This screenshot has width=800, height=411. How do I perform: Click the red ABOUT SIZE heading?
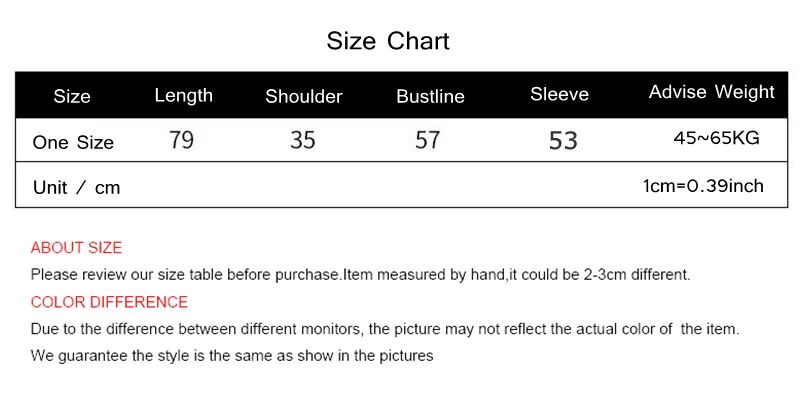pyautogui.click(x=76, y=248)
